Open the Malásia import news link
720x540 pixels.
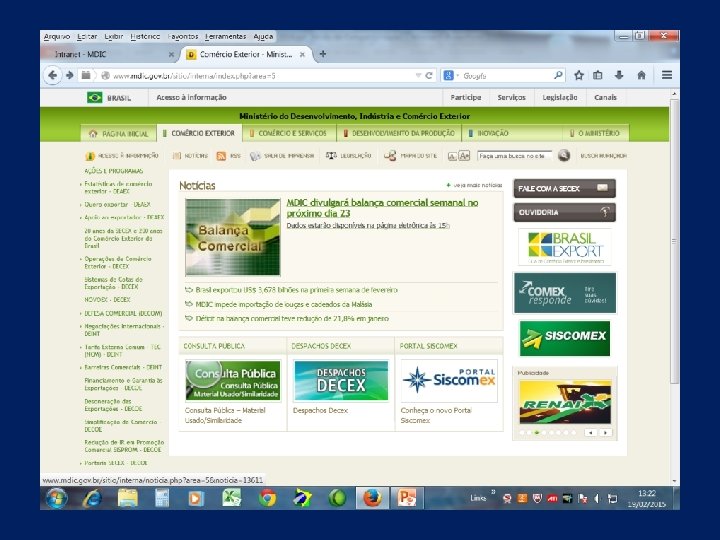click(283, 304)
